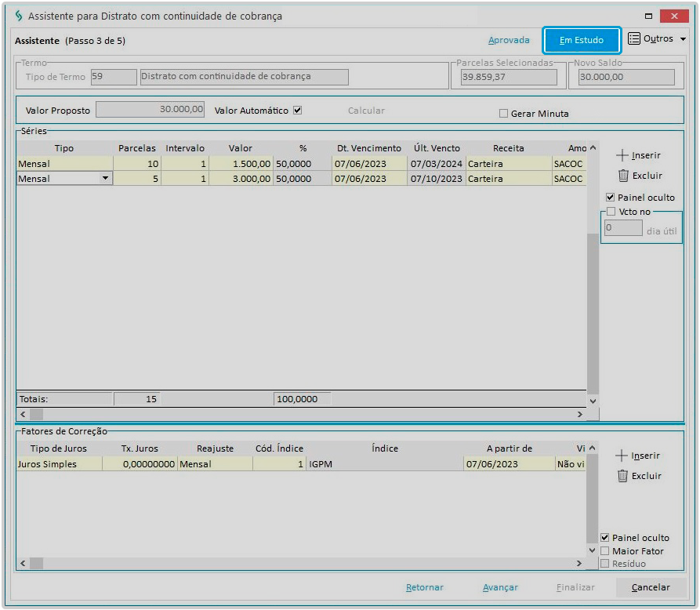Click Excluir trash icon in Fatores de Correção
Image resolution: width=700 pixels, height=610 pixels.
622,476
